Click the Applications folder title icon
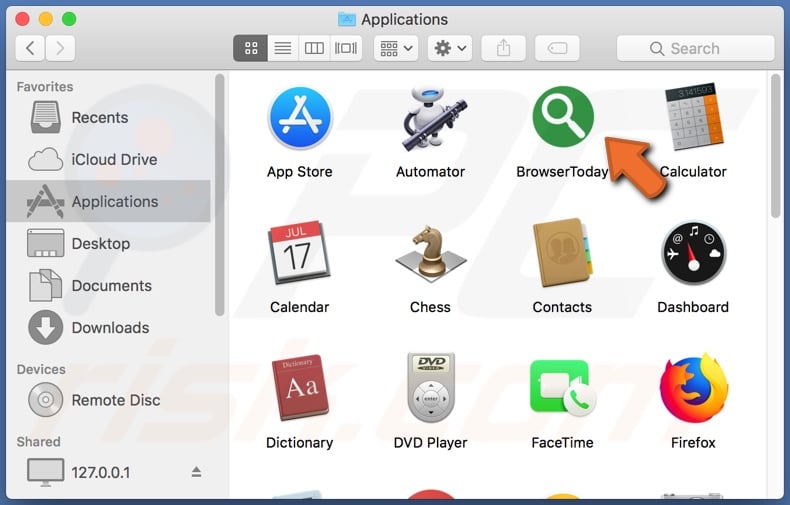 [347, 19]
